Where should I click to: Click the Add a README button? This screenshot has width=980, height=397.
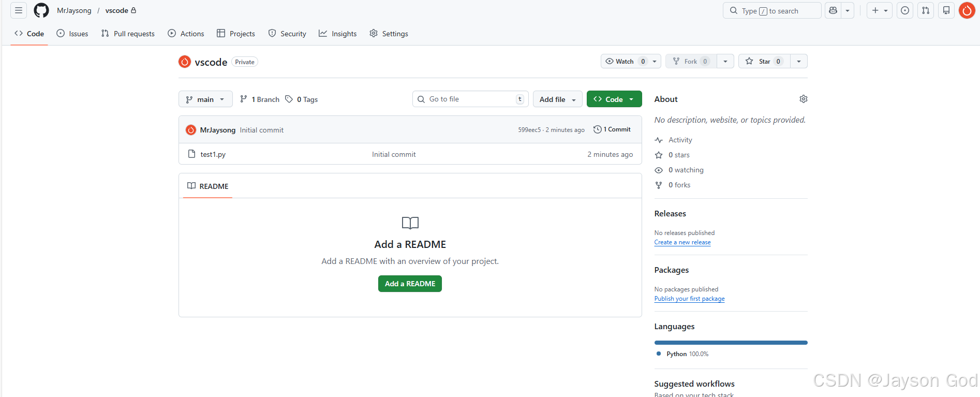point(410,284)
